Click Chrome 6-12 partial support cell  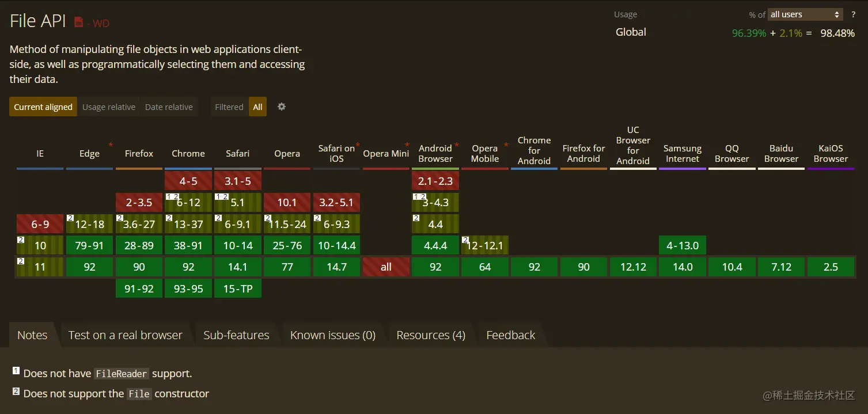click(188, 202)
